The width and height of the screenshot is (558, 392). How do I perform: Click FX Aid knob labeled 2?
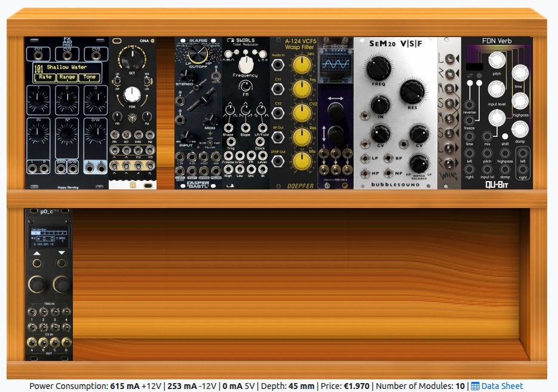[67, 100]
